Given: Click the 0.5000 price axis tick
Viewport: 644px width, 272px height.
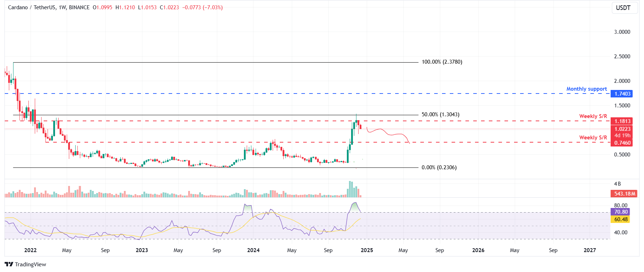Looking at the screenshot, I should pyautogui.click(x=622, y=155).
